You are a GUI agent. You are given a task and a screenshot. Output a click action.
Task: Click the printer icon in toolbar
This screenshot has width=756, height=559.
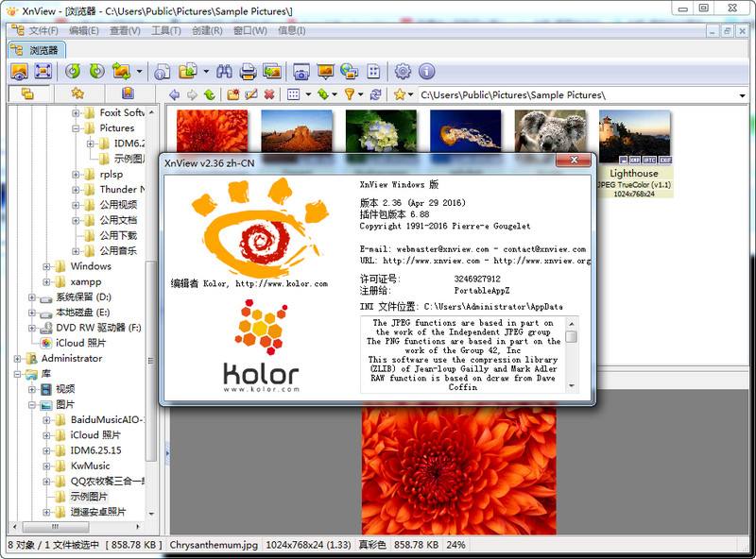248,71
